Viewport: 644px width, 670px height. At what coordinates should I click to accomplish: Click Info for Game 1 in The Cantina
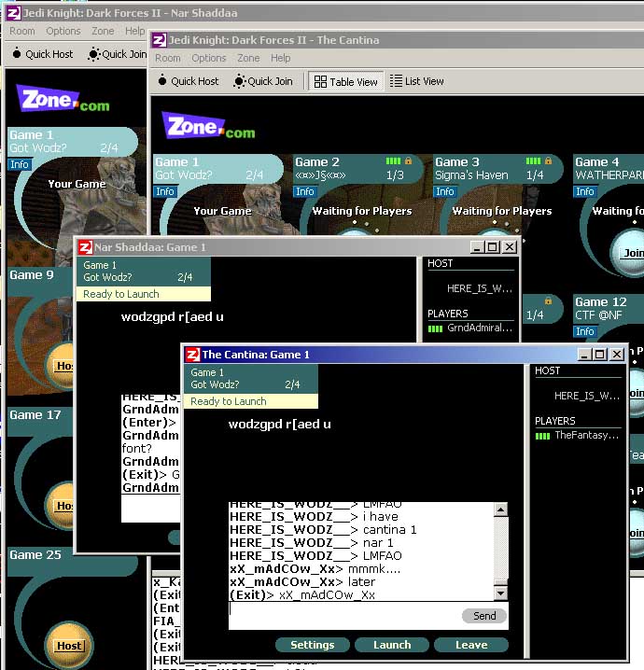165,191
